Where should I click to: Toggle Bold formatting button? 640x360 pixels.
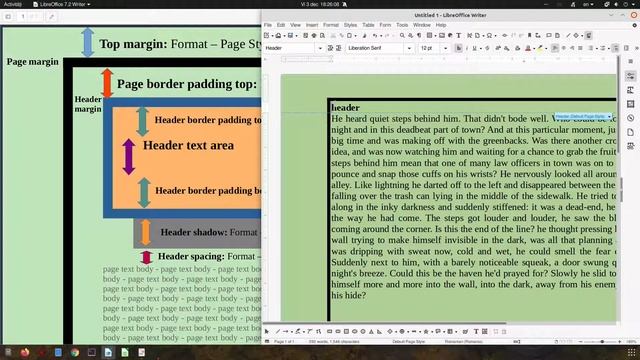point(458,48)
